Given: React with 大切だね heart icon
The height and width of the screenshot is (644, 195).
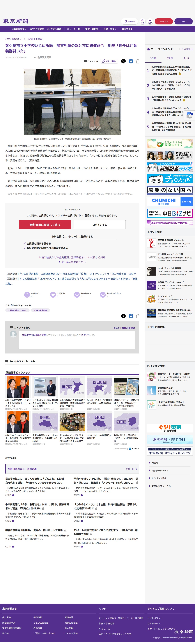Looking at the screenshot, I should tap(53, 295).
